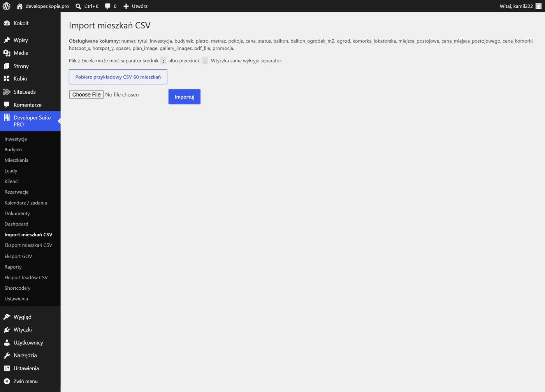Click the sidebar Ustawienia sliders icon
This screenshot has height=392, width=545.
tap(7, 368)
